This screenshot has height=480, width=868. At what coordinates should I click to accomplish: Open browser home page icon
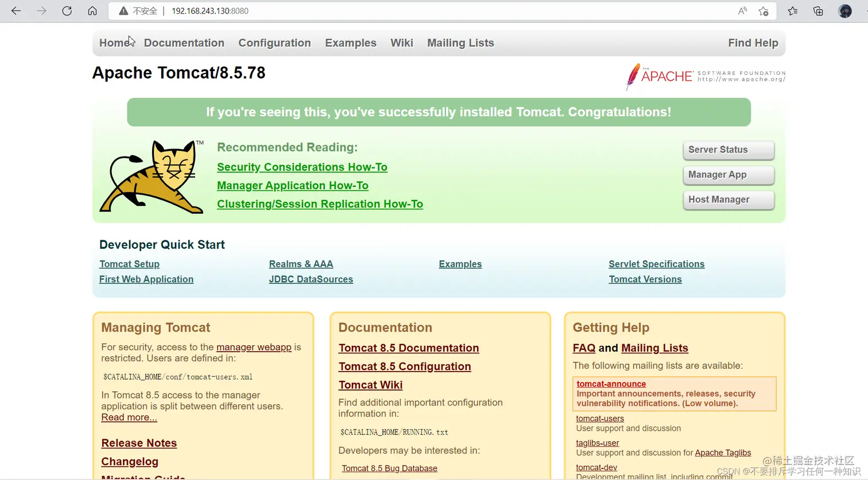point(92,11)
